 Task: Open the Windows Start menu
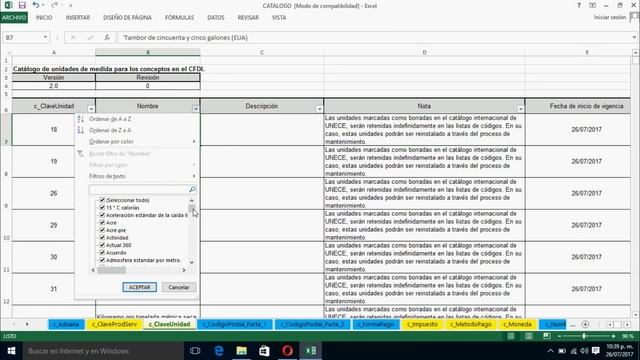[x=11, y=351]
